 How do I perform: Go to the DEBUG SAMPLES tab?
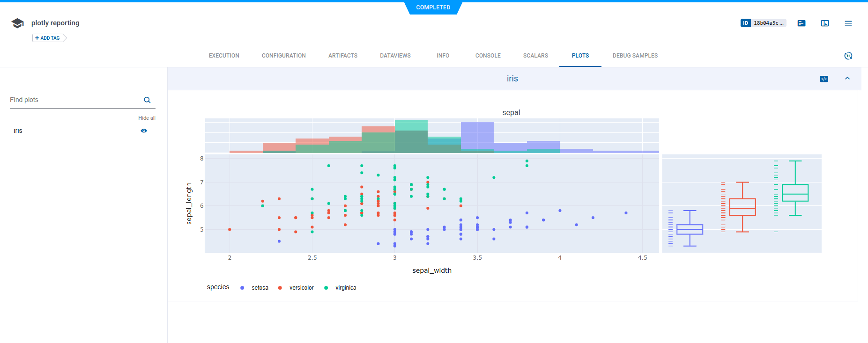click(635, 56)
